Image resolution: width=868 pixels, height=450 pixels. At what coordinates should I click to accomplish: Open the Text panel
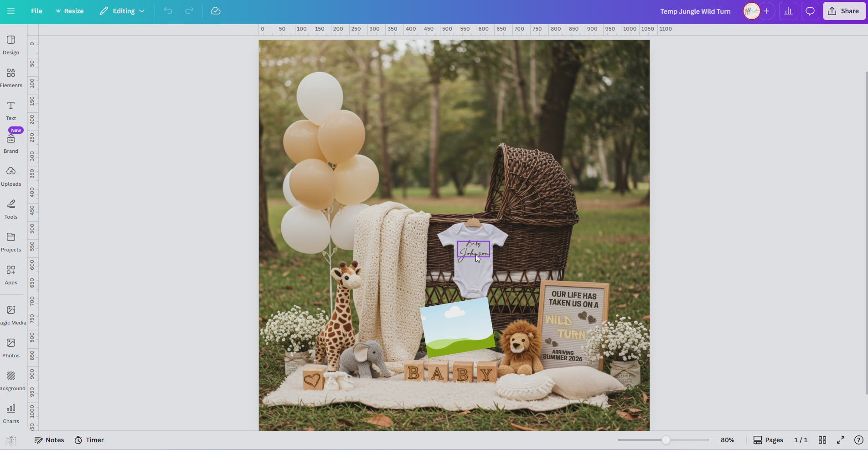tap(10, 110)
